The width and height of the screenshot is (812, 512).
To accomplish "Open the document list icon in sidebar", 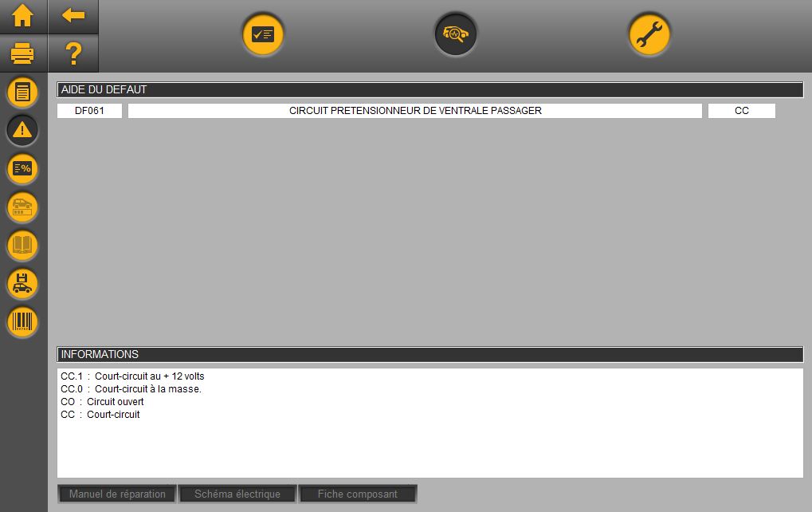I will pos(23,92).
